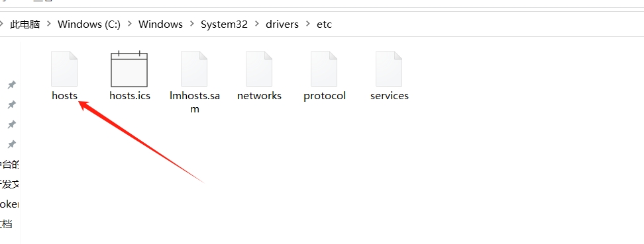Screen dimensions: 644x244
Task: Go to Windows (C:) in the breadcrumb
Action: (x=89, y=24)
